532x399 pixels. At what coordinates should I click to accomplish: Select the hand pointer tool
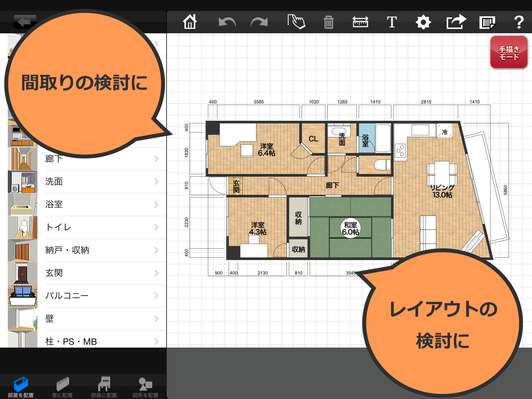[x=296, y=22]
